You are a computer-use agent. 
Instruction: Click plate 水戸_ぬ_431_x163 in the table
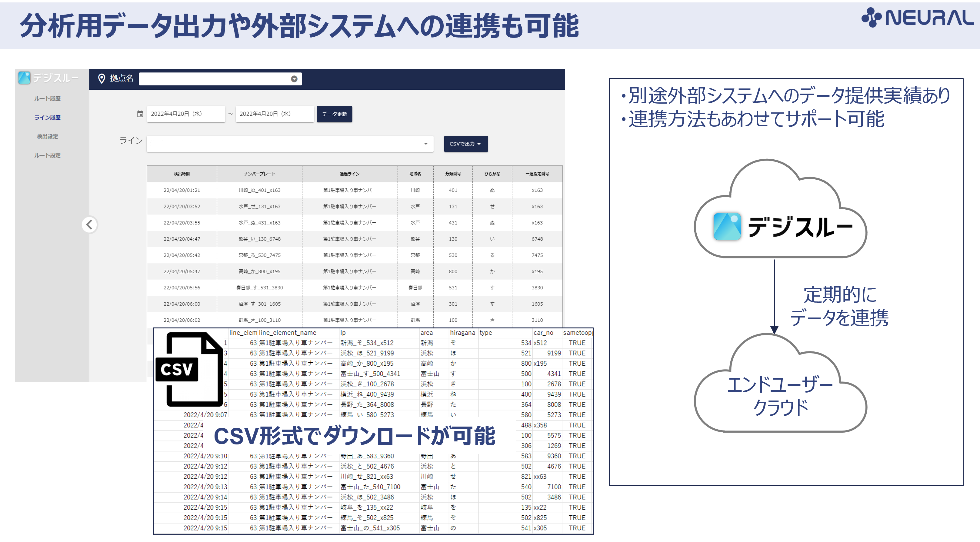[259, 223]
